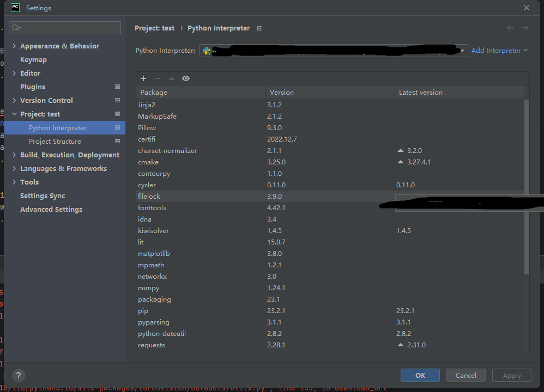Viewport: 544px width, 392px height.
Task: Open Settings Sync page
Action: [43, 195]
